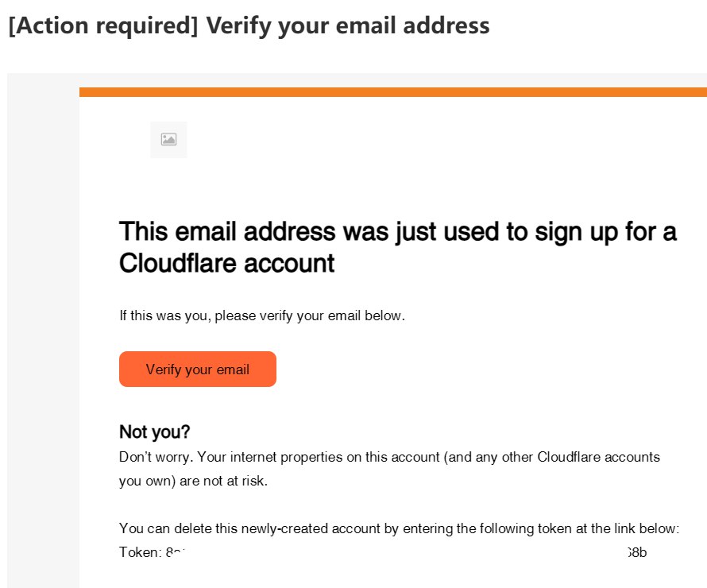The height and width of the screenshot is (588, 707).
Task: Click the gray left margin of the email body
Action: coord(43,331)
